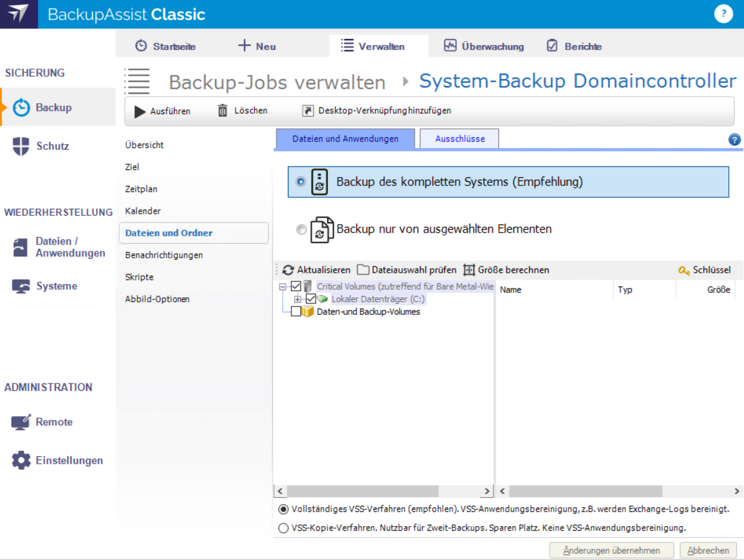Open Einstellungen gear in sidebar
Screen dimensions: 744x560
(x=21, y=460)
